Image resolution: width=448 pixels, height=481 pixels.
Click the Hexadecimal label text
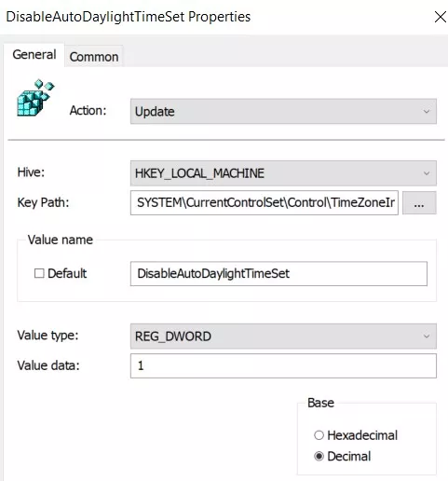(362, 435)
